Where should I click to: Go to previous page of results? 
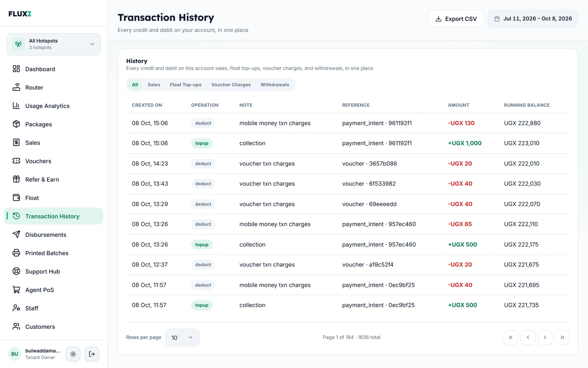click(528, 337)
